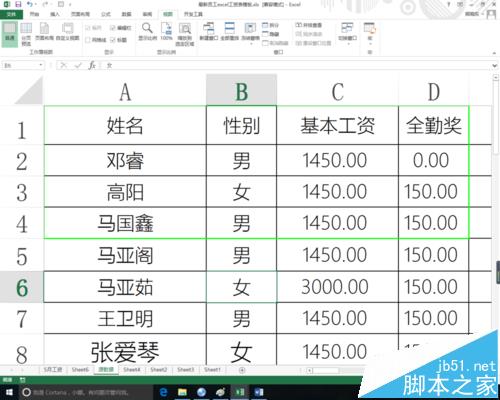The height and width of the screenshot is (400, 500).
Task: Open the Zoom magnifier dialog
Action: (147, 32)
